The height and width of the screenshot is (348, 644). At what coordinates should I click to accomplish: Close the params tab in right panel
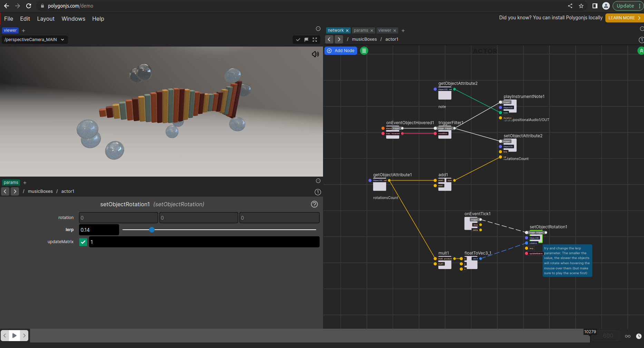point(372,31)
